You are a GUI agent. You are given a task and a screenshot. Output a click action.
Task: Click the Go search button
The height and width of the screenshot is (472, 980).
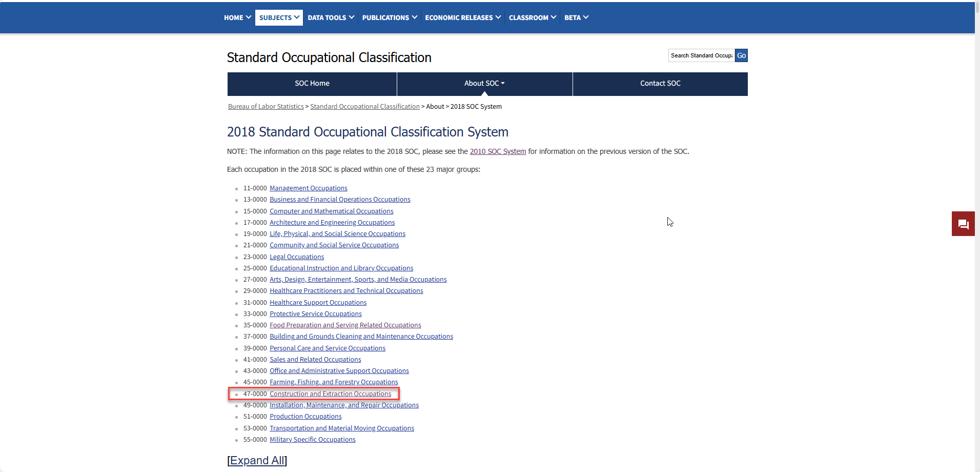pyautogui.click(x=741, y=55)
